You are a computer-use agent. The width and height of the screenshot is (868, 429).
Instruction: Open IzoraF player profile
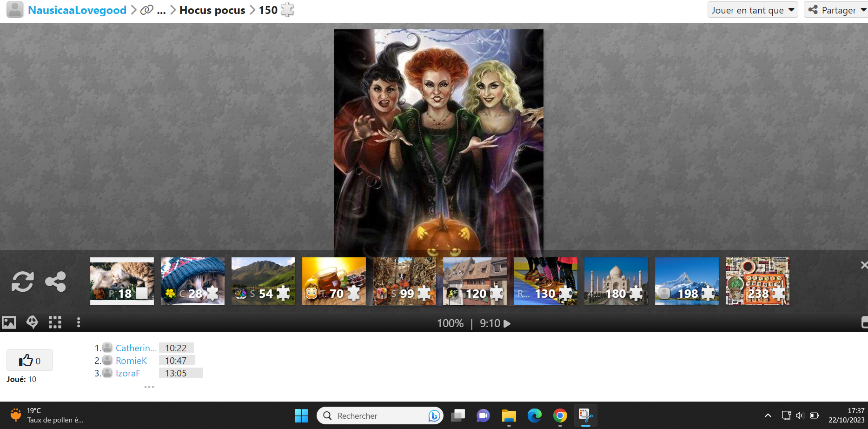pos(128,373)
